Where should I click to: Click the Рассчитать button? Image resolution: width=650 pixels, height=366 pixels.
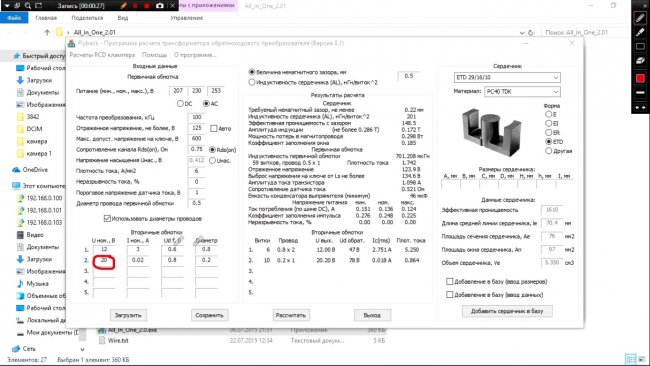[291, 315]
